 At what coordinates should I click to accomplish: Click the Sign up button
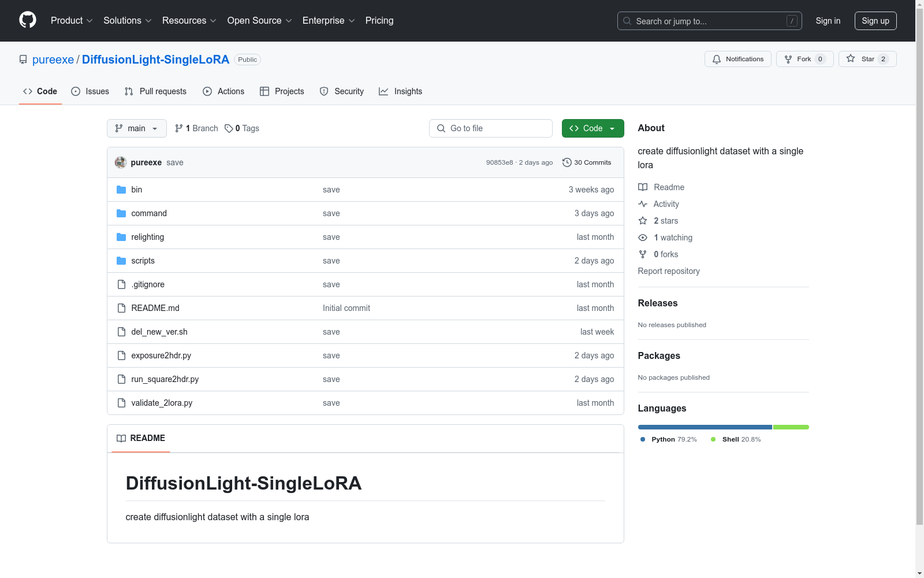pyautogui.click(x=875, y=21)
